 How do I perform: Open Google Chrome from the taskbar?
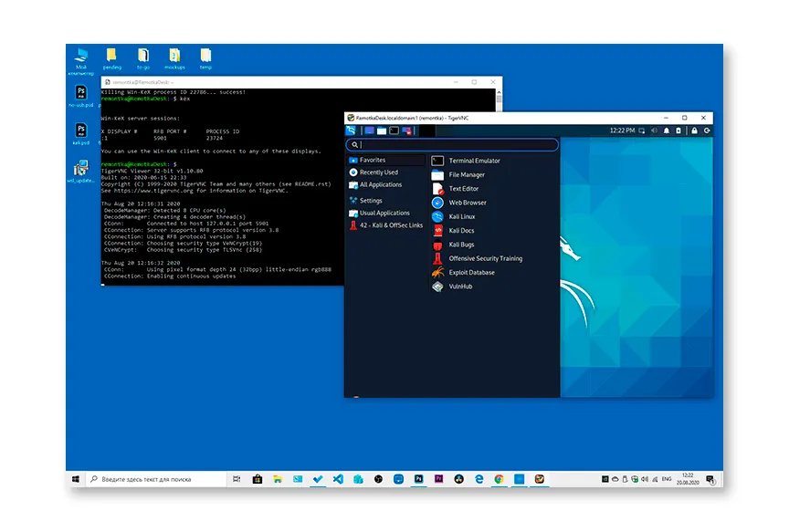coord(500,479)
